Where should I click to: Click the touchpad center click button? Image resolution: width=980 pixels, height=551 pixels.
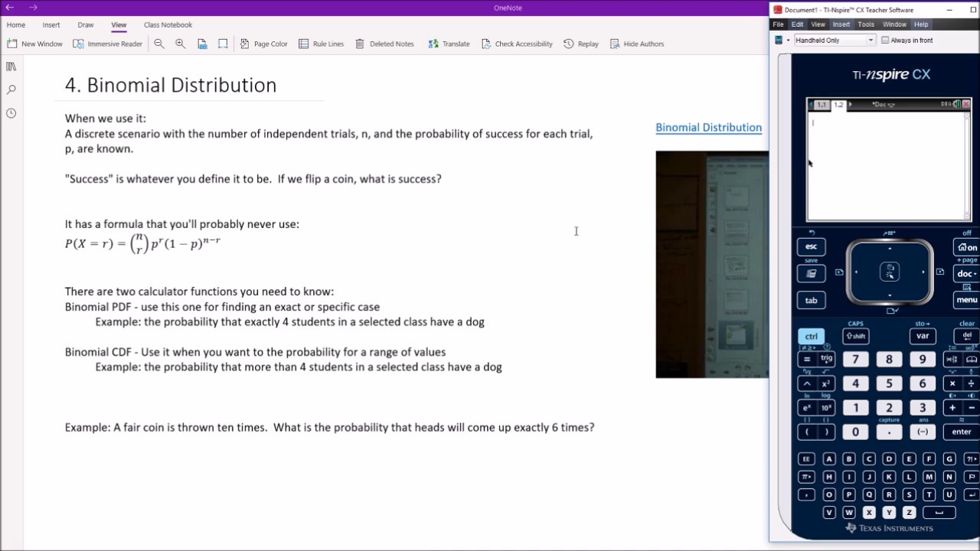pos(889,272)
